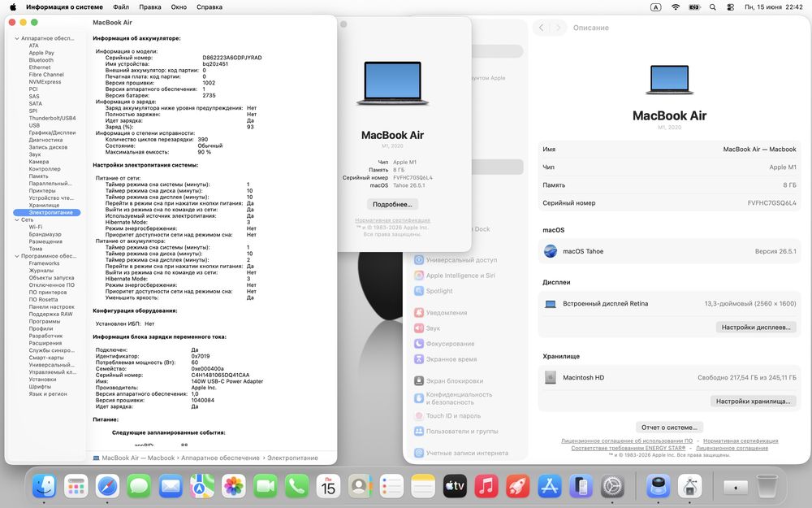Image resolution: width=812 pixels, height=508 pixels.
Task: Open Contacts app in Dock
Action: coord(360,486)
